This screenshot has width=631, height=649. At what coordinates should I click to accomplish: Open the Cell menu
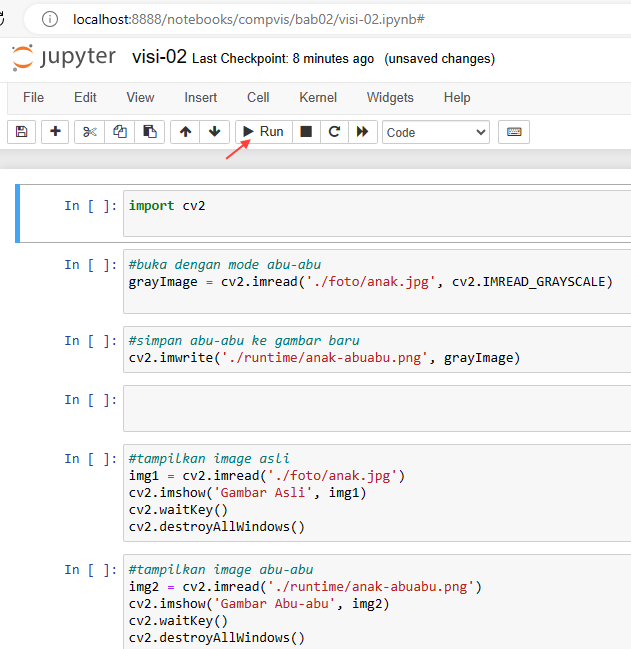click(x=258, y=98)
